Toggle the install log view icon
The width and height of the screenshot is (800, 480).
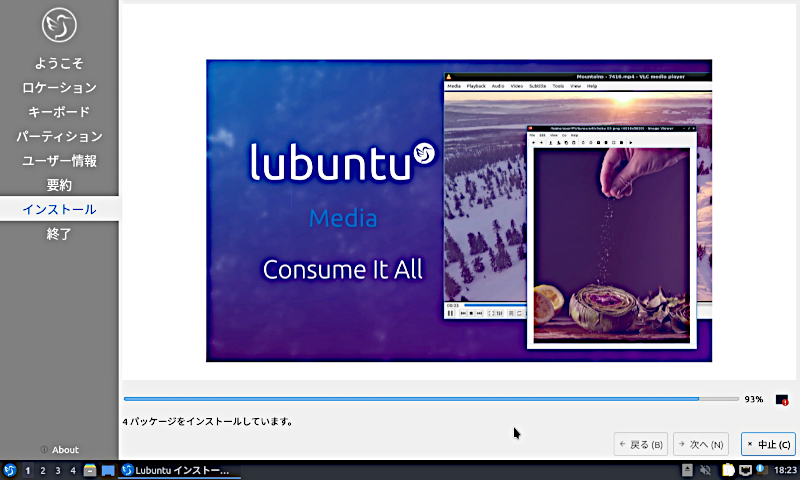coord(782,400)
